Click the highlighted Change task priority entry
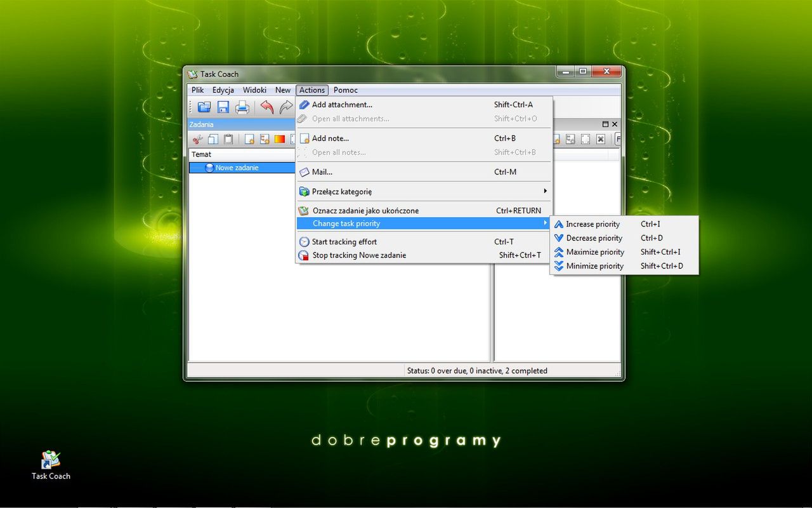 424,224
